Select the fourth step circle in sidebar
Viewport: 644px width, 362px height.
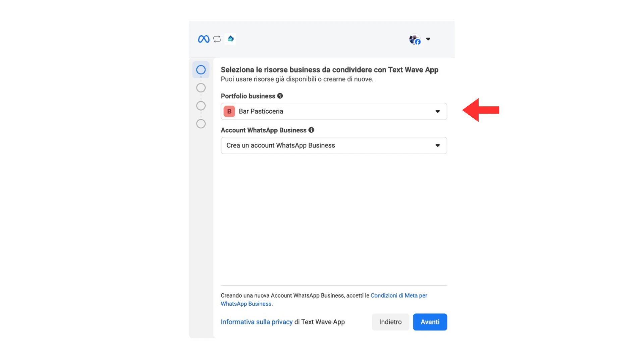[x=201, y=124]
